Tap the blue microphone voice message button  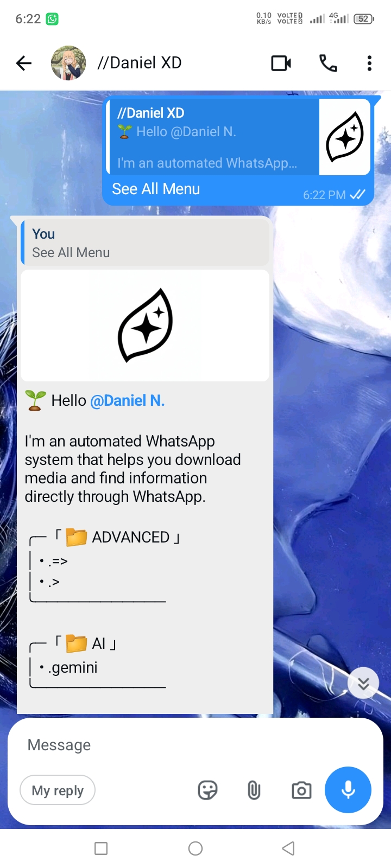pos(348,790)
